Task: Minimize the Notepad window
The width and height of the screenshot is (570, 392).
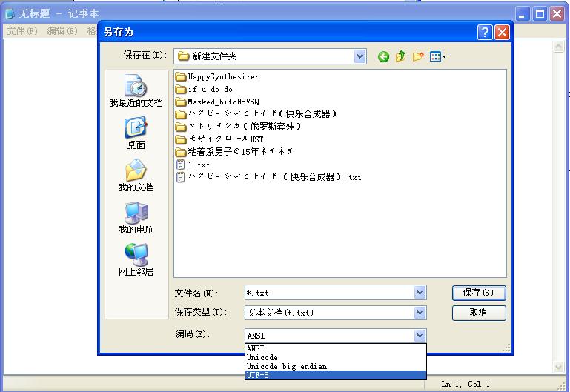Action: coord(523,14)
